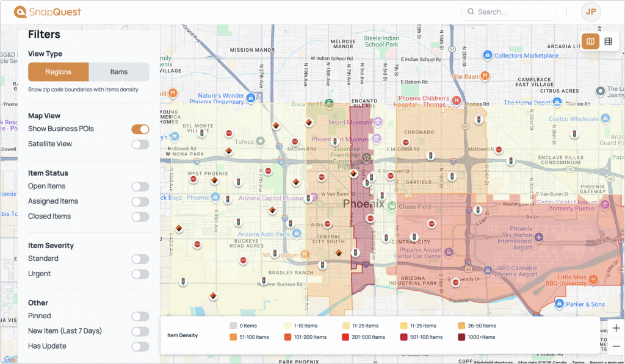Zoom out on the map
Viewport: 625px width, 364px height.
click(616, 346)
